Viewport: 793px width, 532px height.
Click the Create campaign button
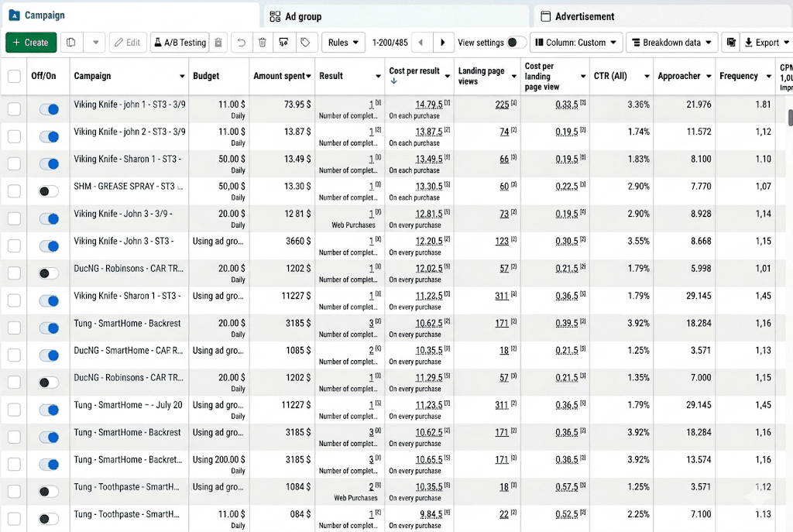(x=31, y=43)
